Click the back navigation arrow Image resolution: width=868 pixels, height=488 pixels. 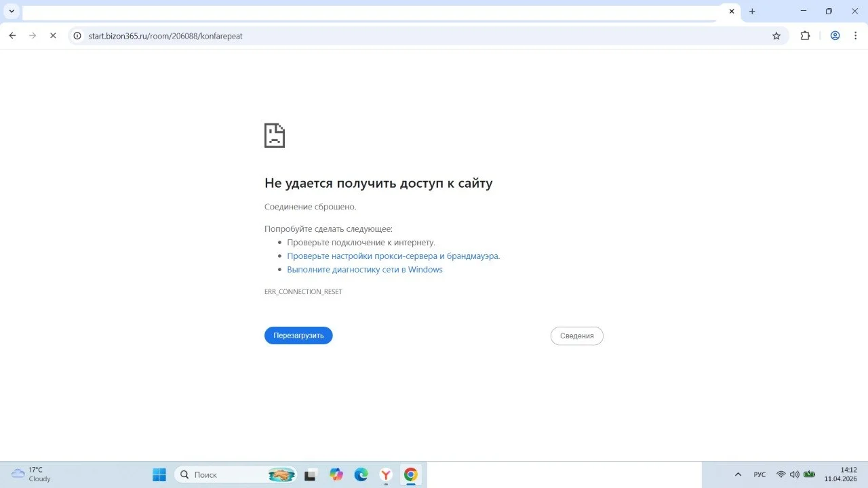pos(12,36)
